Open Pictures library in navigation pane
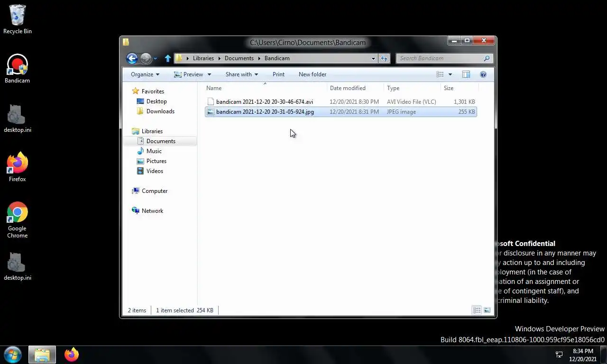Viewport: 607px width, 364px height. [156, 161]
